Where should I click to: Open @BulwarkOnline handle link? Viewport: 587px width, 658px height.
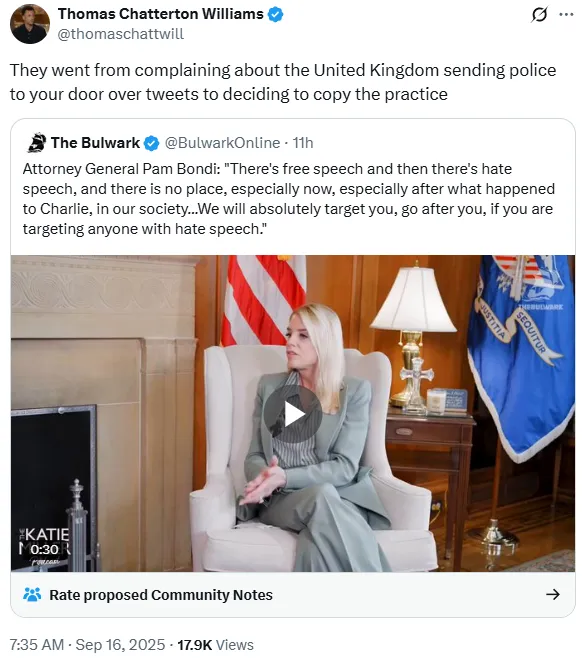(222, 143)
